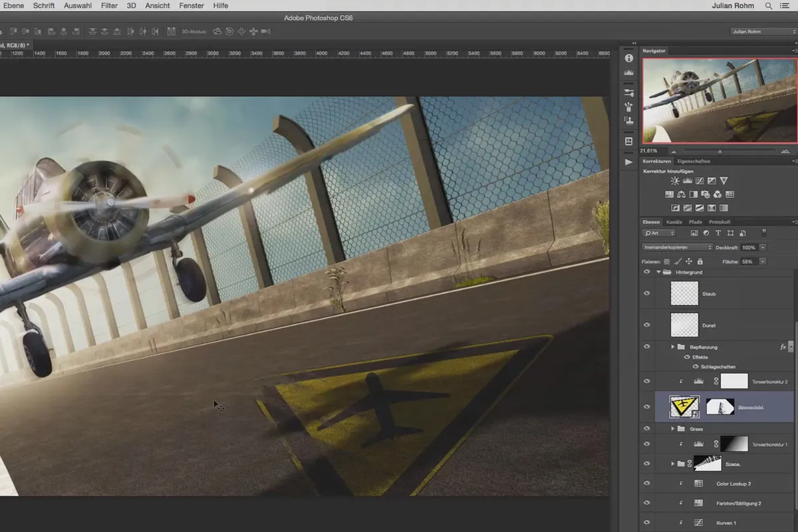Add a Photo Filter adjustment
Image resolution: width=798 pixels, height=532 pixels.
[x=705, y=195]
